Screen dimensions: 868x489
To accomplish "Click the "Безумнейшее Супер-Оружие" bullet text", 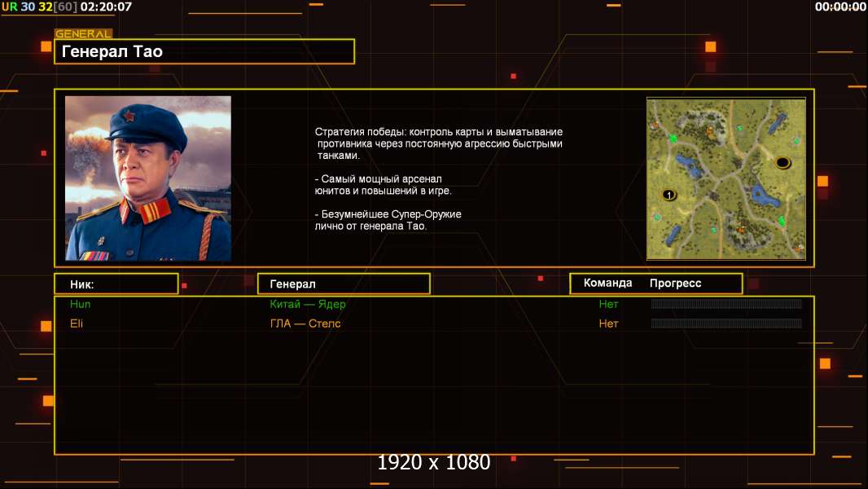I will 388,220.
